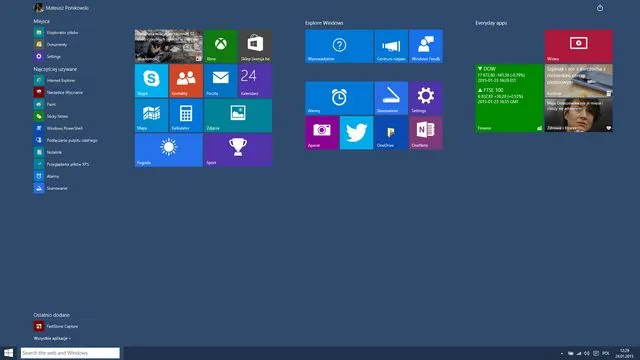Screen dimensions: 640x360
Task: Open the Kalendarz tile showing 24
Action: pos(255,81)
